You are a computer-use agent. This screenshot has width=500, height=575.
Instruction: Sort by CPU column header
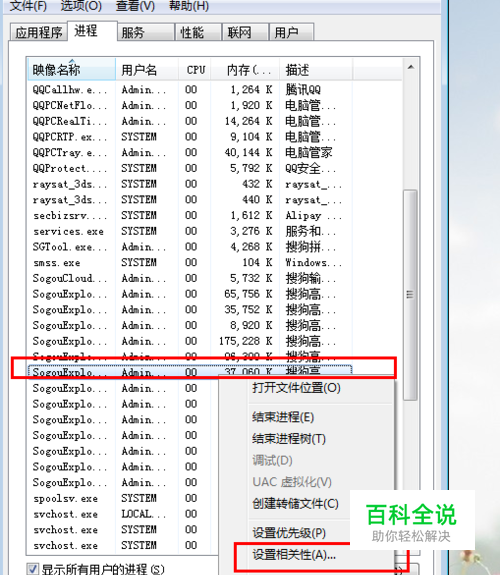pos(195,69)
